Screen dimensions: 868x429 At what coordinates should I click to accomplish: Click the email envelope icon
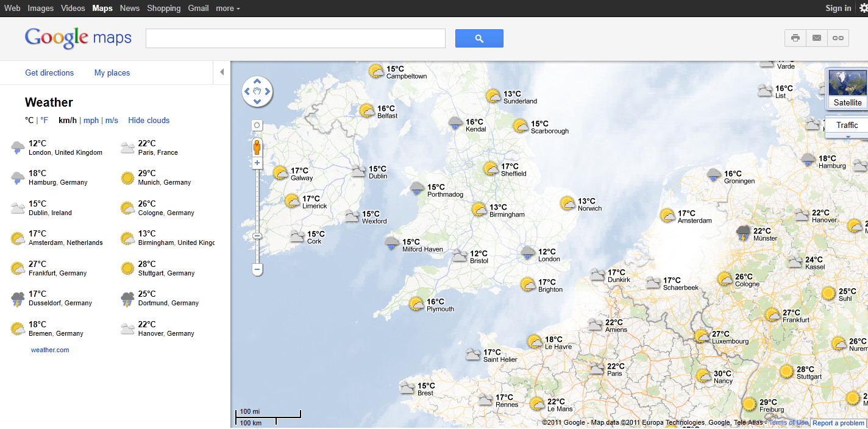tap(817, 38)
